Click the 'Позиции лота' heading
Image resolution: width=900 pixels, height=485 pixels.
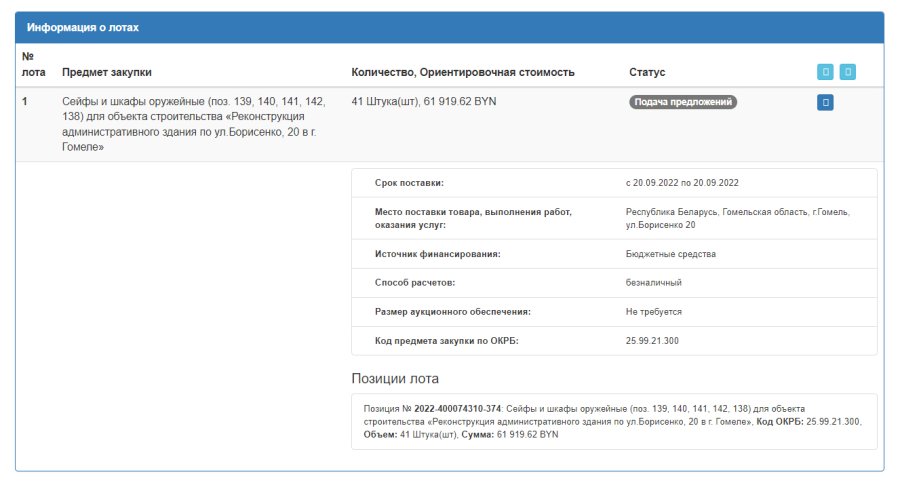coord(395,379)
